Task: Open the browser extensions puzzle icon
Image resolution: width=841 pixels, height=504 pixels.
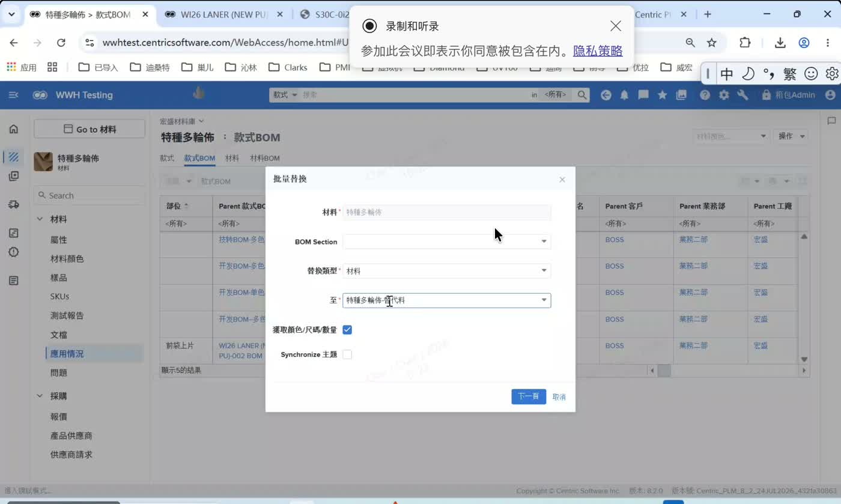Action: point(745,43)
